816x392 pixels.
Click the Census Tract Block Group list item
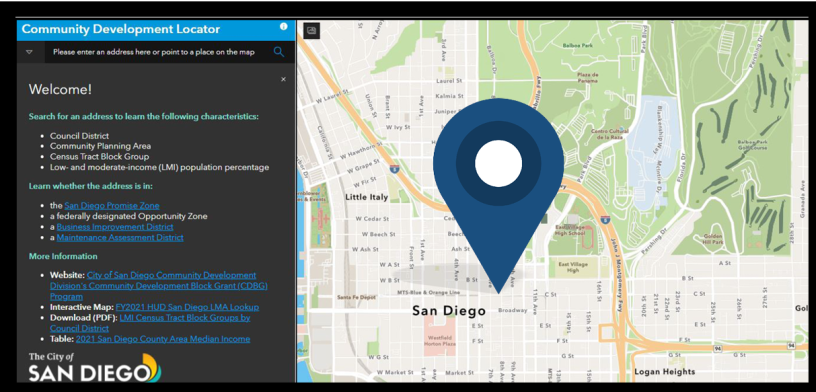click(99, 157)
